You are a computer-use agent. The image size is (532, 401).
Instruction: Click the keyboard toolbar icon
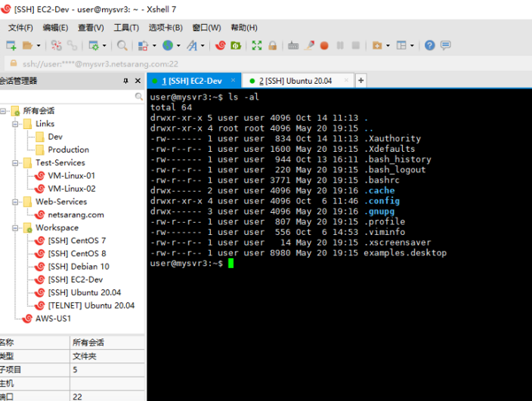pyautogui.click(x=293, y=45)
